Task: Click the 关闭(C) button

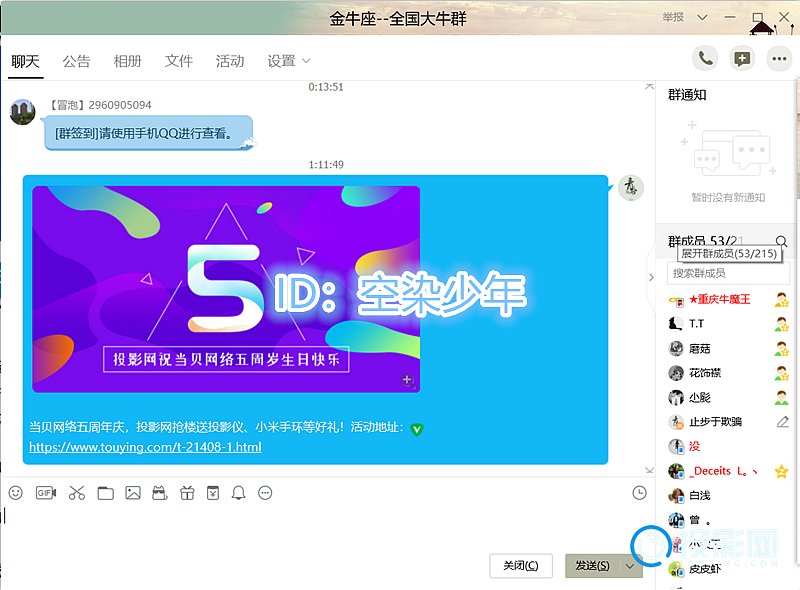Action: 521,566
